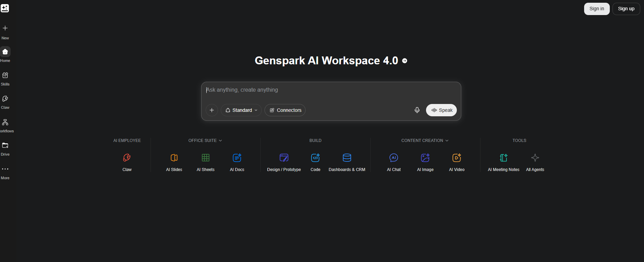This screenshot has width=644, height=262.
Task: Expand the Content Creation category
Action: [x=425, y=141]
